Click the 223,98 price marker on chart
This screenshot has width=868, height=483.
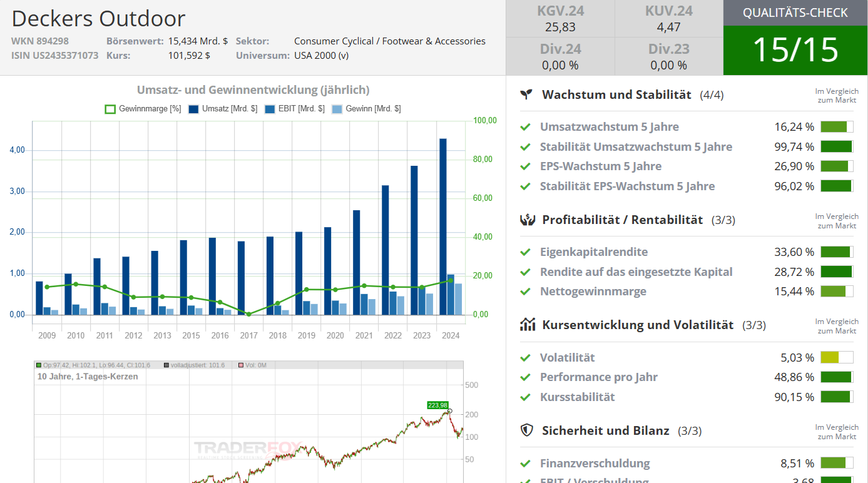pos(437,405)
